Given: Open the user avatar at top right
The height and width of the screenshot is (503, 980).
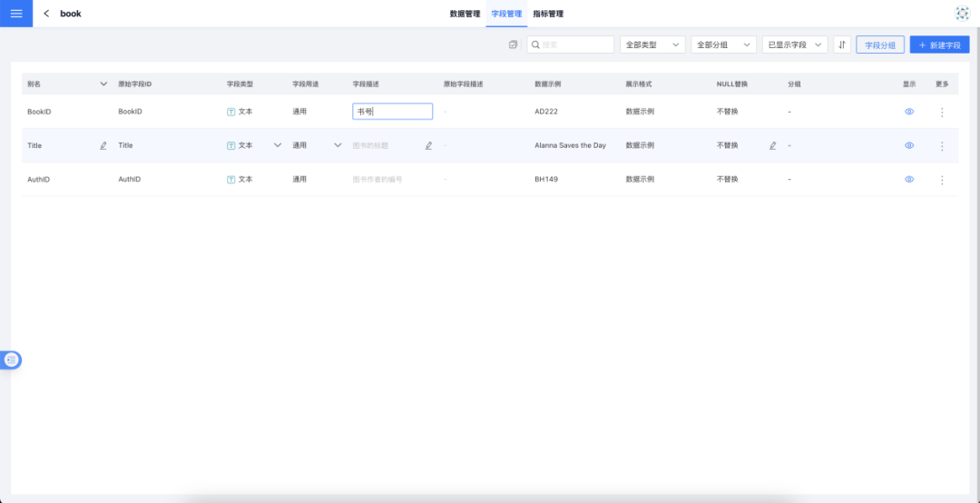Looking at the screenshot, I should click(962, 13).
